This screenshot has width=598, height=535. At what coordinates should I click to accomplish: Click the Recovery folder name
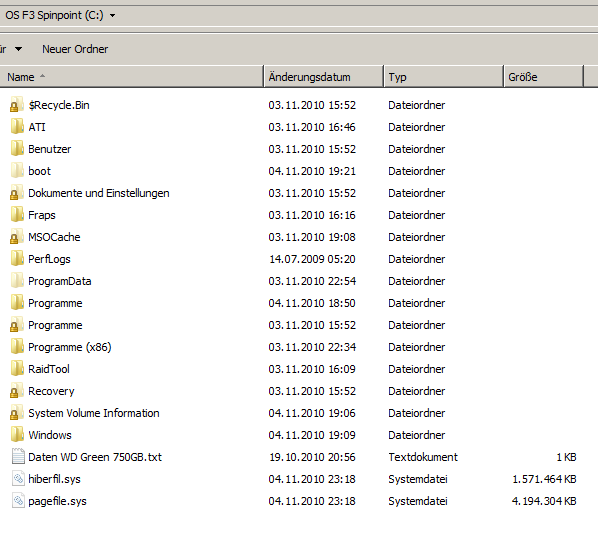[x=51, y=391]
